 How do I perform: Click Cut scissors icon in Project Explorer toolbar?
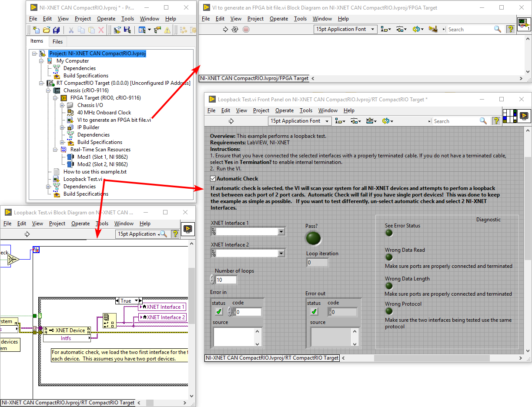[71, 30]
